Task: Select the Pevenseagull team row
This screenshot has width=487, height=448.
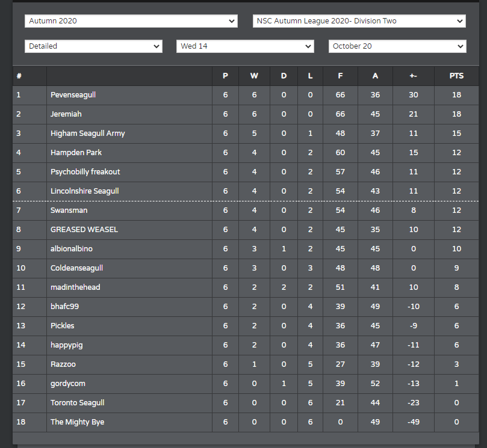Action: (246, 95)
